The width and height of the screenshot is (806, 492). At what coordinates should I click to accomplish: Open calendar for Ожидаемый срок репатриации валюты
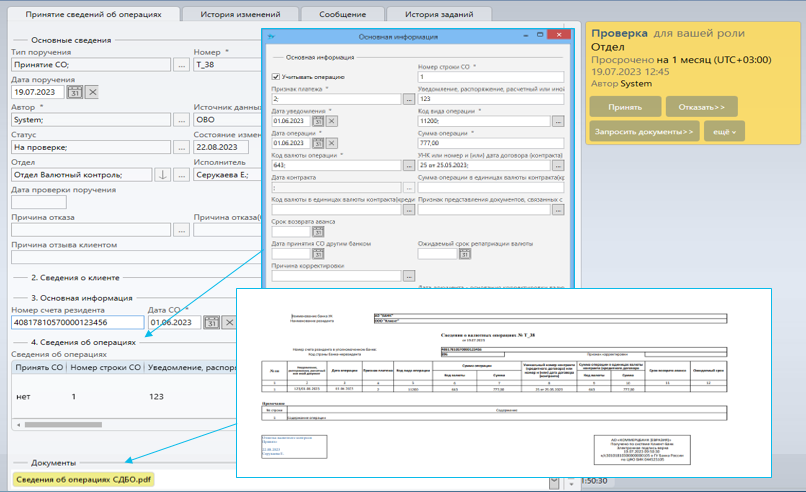tap(464, 254)
